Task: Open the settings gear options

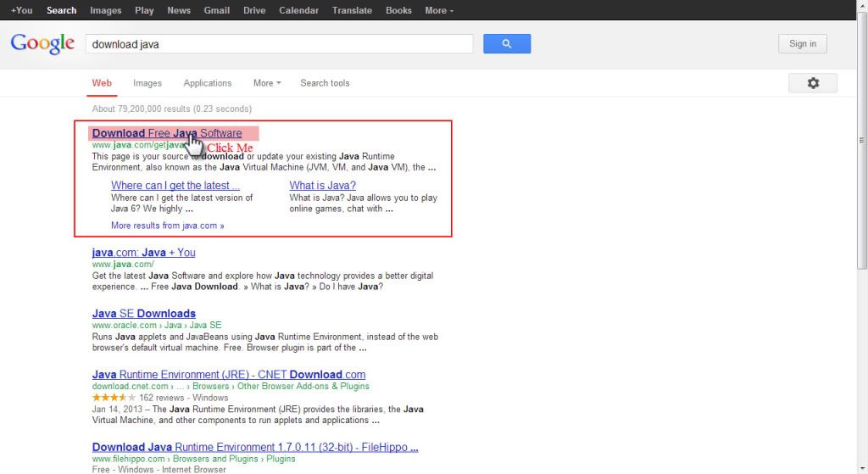Action: pyautogui.click(x=813, y=83)
